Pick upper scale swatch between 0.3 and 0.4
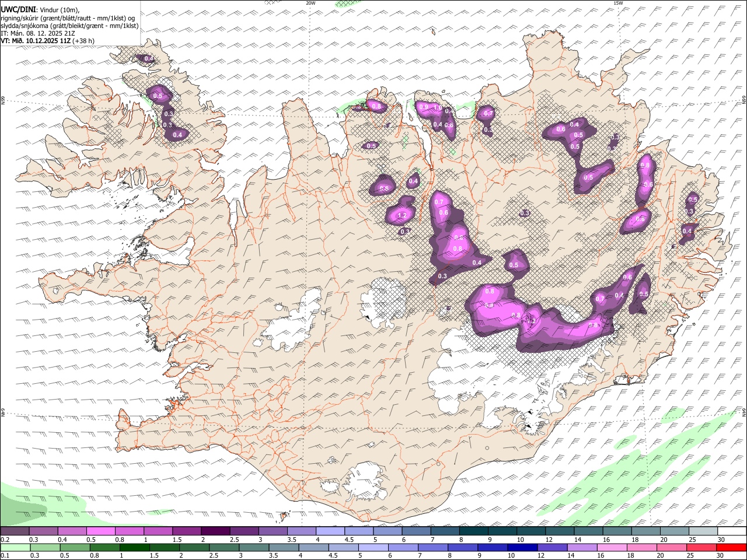The width and height of the screenshot is (747, 560). (x=43, y=531)
